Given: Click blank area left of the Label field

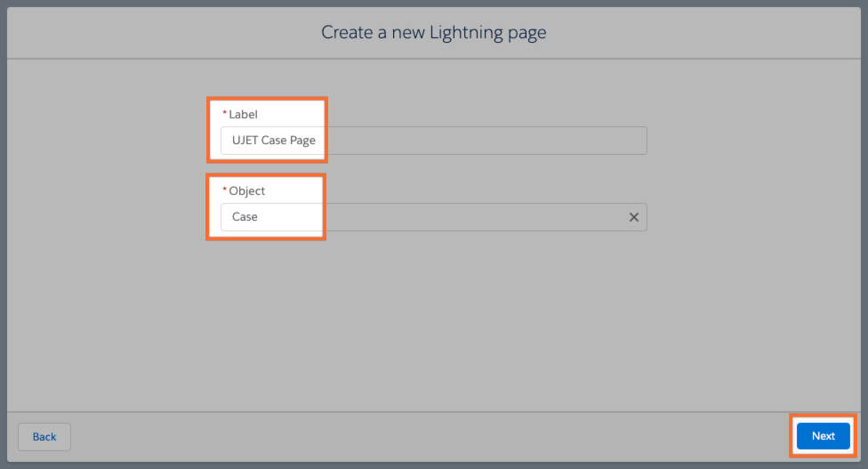Looking at the screenshot, I should pos(107,141).
